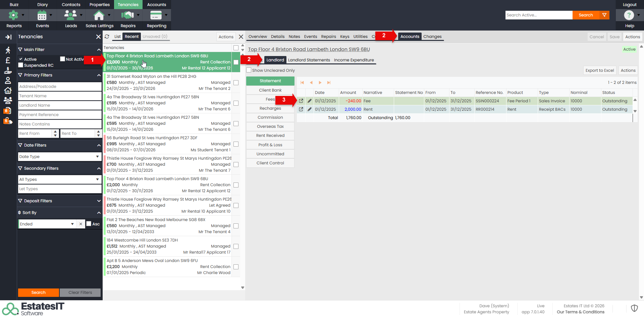Click the Address/Postcode input field
Viewport: 644px width, 317px height.
[x=60, y=87]
